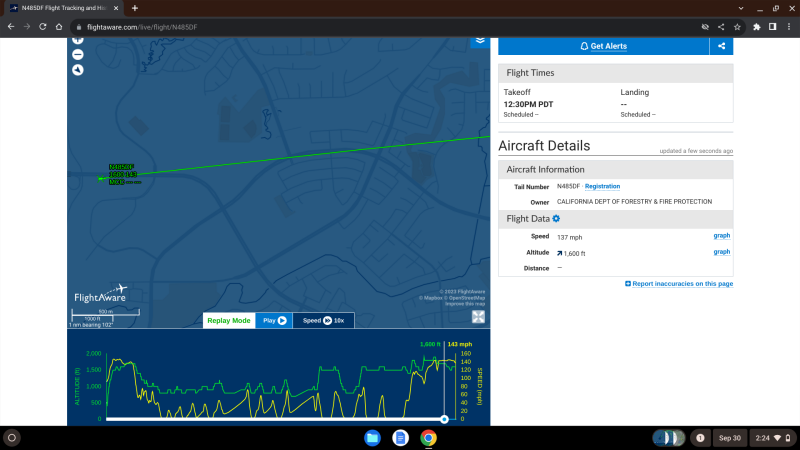Share this flight via share button
Image resolution: width=800 pixels, height=450 pixels.
click(721, 46)
